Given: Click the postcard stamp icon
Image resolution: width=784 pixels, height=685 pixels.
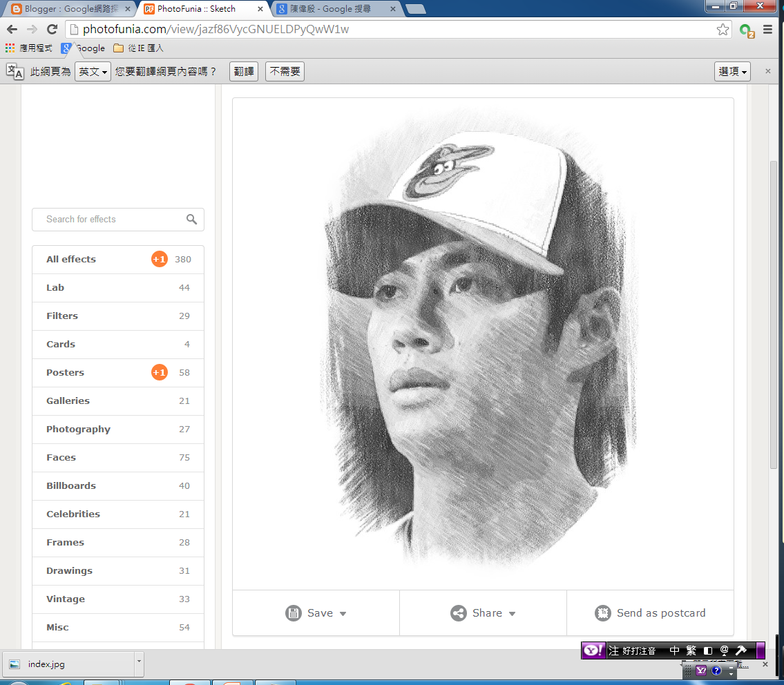Looking at the screenshot, I should click(603, 613).
